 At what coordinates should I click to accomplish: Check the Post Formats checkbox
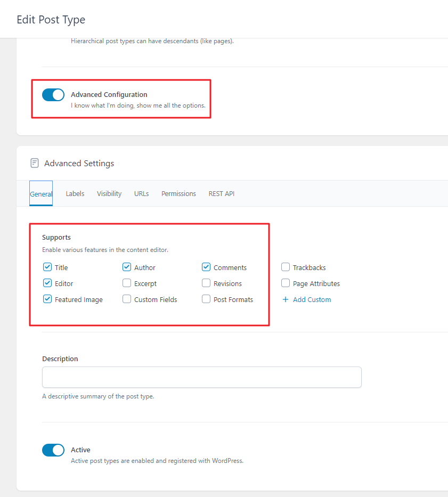click(x=206, y=299)
